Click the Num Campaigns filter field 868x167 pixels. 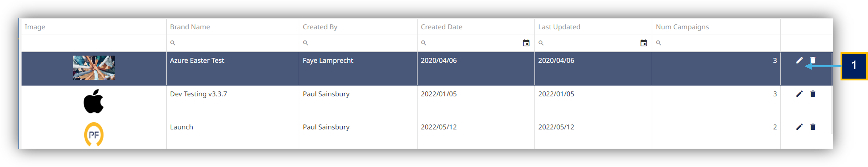[716, 43]
